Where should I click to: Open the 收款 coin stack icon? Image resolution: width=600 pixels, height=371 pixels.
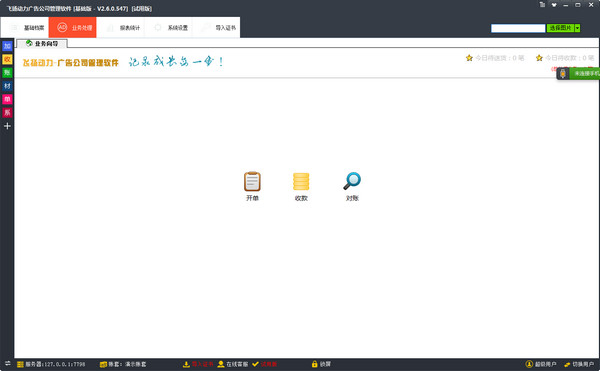pos(301,182)
